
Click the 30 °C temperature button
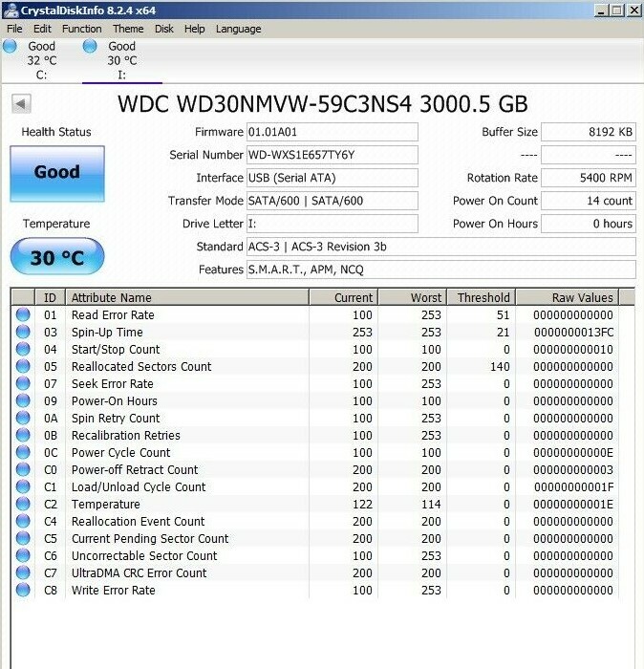click(57, 256)
